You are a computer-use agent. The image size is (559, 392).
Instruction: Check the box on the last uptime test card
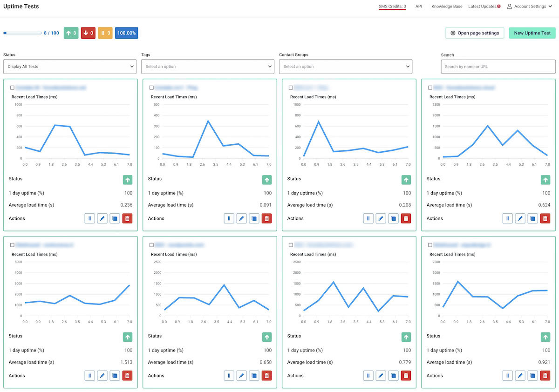pyautogui.click(x=429, y=244)
